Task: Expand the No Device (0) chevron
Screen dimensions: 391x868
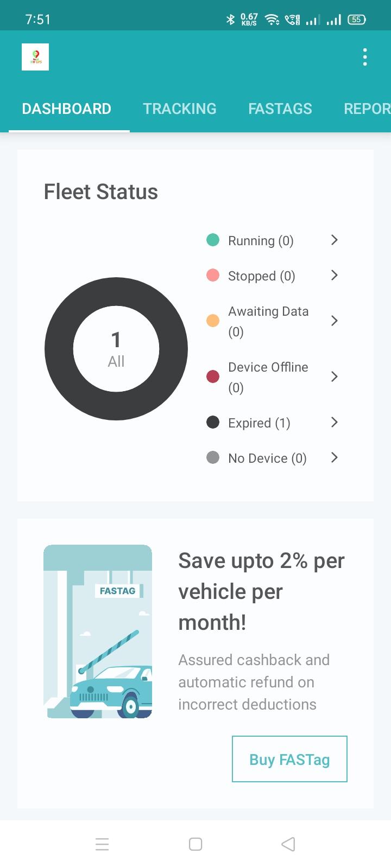Action: pyautogui.click(x=335, y=457)
